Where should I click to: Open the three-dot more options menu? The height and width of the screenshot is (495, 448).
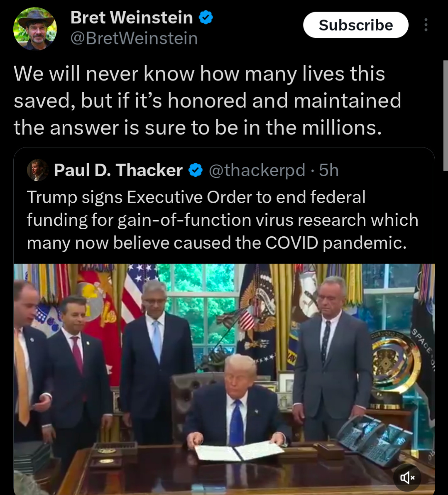click(x=426, y=25)
